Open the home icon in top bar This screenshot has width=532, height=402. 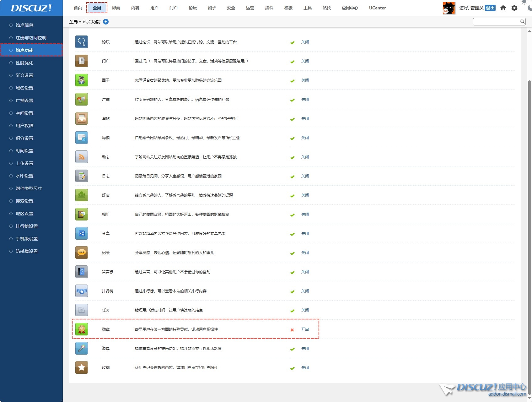(x=503, y=8)
